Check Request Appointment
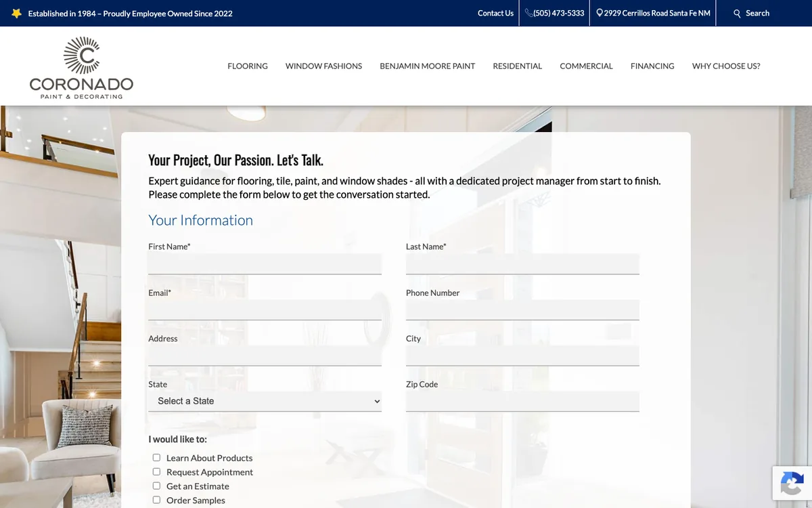 click(156, 471)
